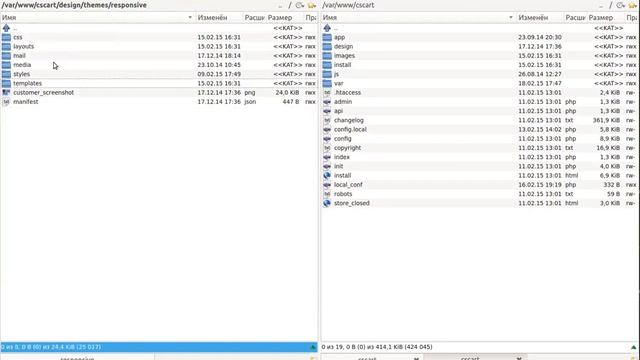Click the changelog text file icon
This screenshot has width=640, height=360.
(327, 120)
